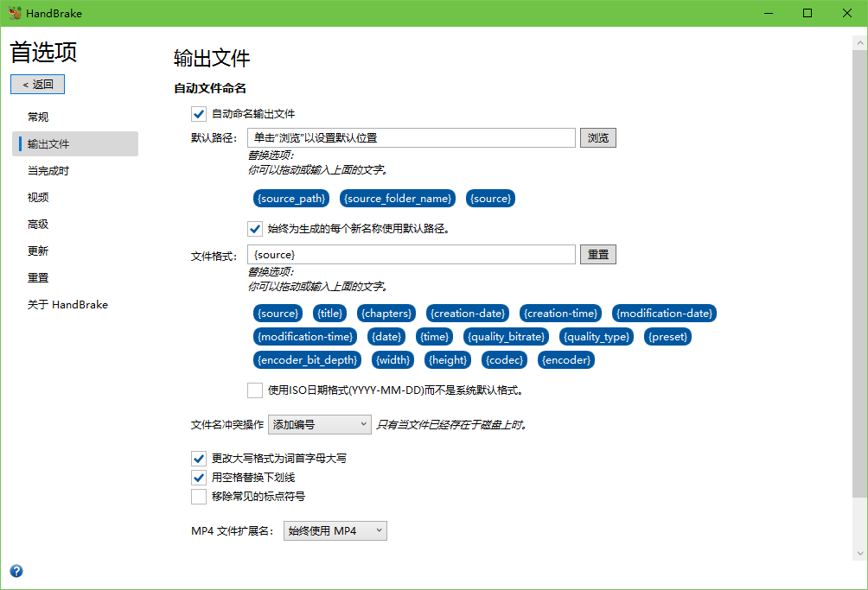Uncheck 用空格替换下划线

click(x=199, y=477)
